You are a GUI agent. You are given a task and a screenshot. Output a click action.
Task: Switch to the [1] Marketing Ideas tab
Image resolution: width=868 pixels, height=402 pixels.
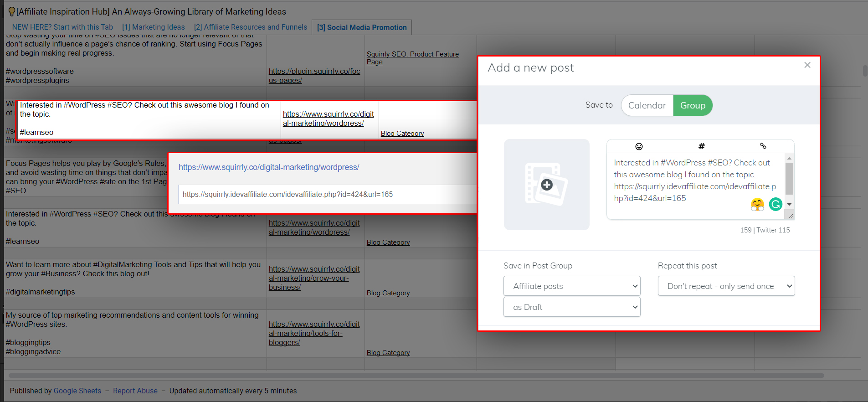(x=154, y=27)
